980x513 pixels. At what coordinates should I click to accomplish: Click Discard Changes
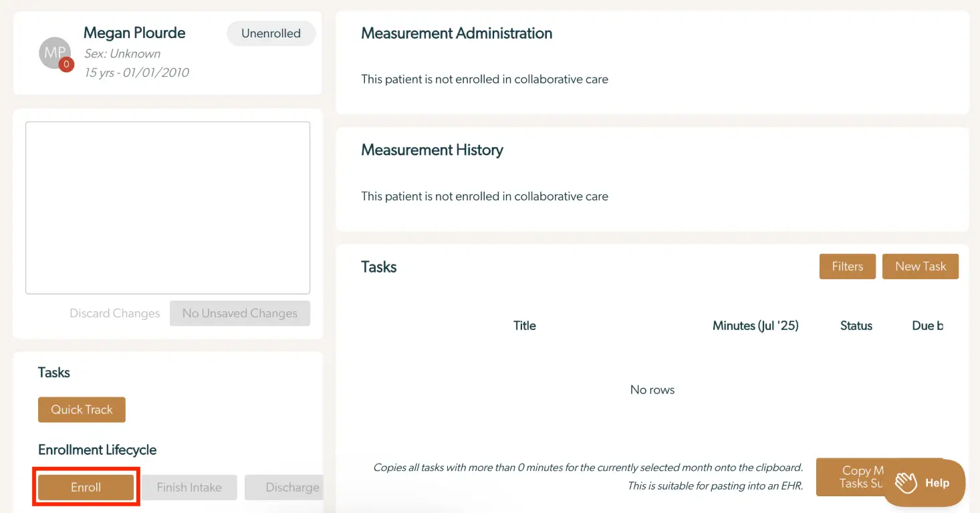tap(114, 313)
